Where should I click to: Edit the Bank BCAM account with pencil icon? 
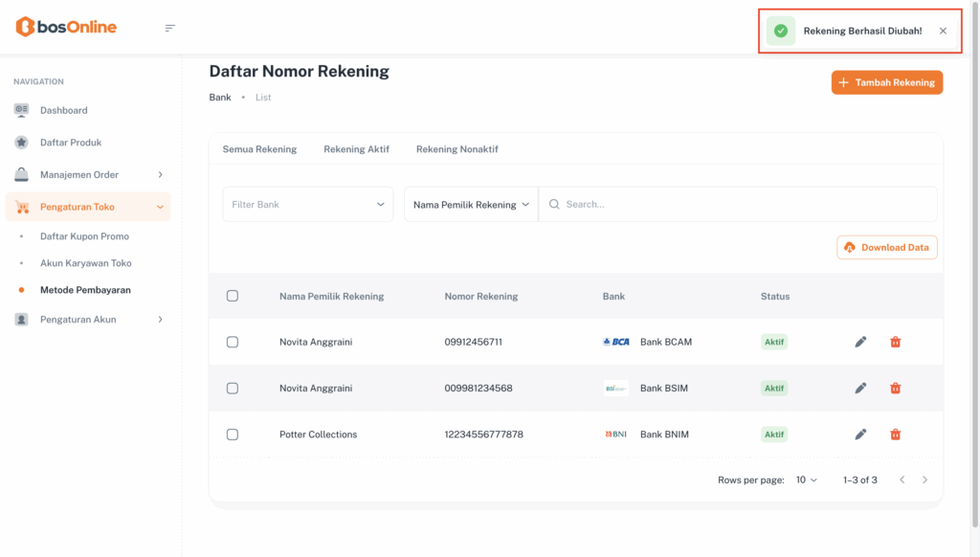click(860, 342)
